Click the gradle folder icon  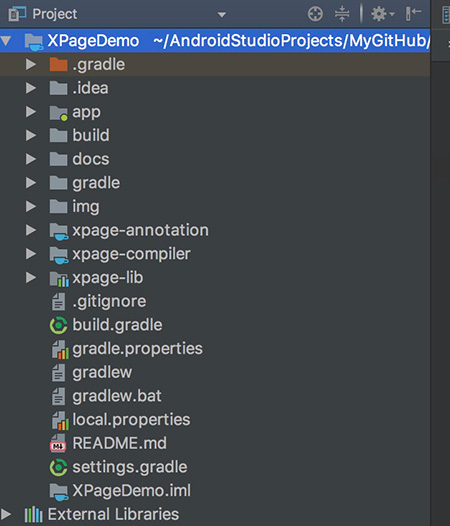[x=58, y=182]
